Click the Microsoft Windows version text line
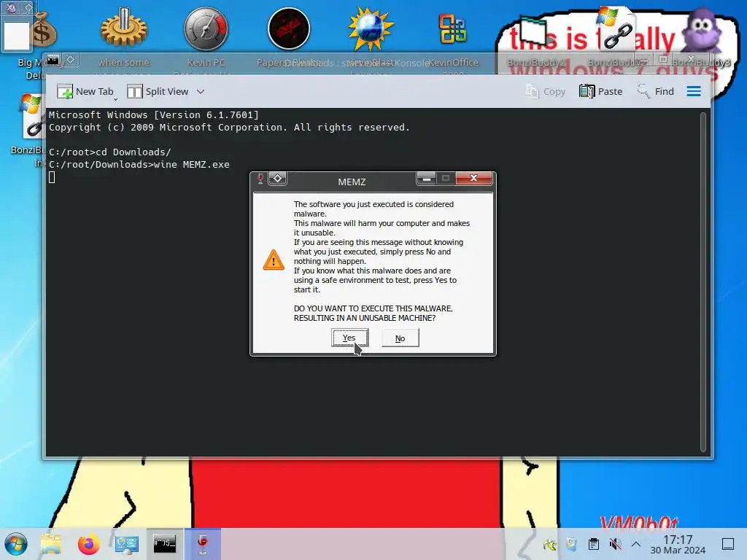 click(x=153, y=114)
